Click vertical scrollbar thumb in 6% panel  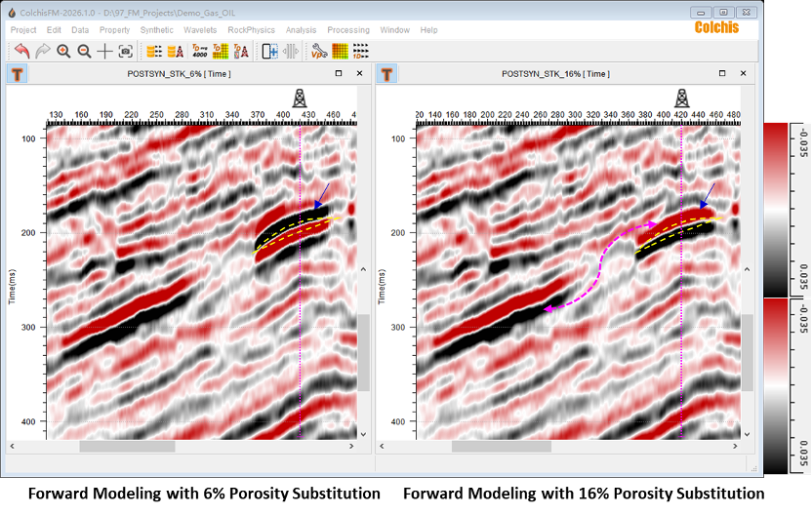pyautogui.click(x=363, y=352)
